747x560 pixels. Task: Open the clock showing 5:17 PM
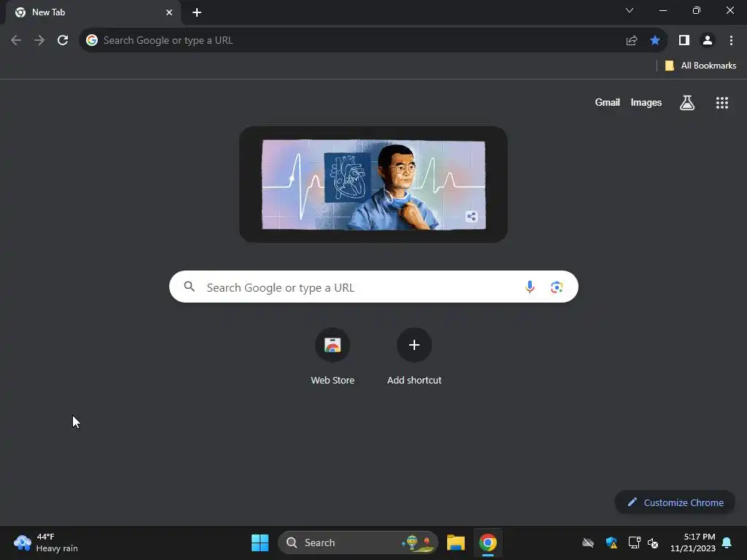[693, 542]
